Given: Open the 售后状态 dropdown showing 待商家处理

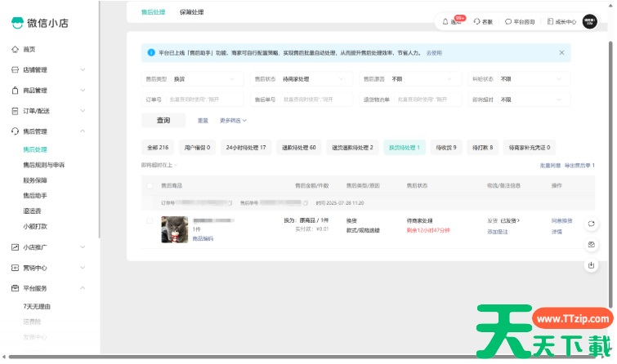Looking at the screenshot, I should (302, 79).
